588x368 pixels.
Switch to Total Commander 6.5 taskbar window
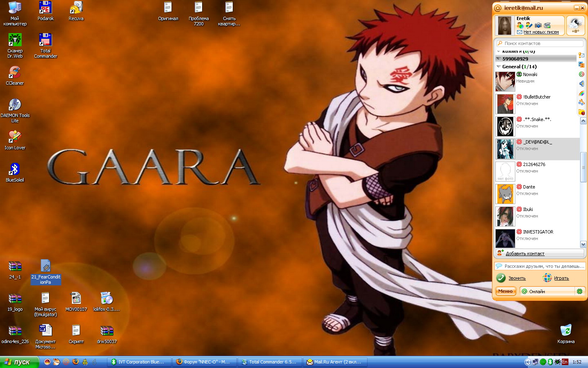point(269,362)
